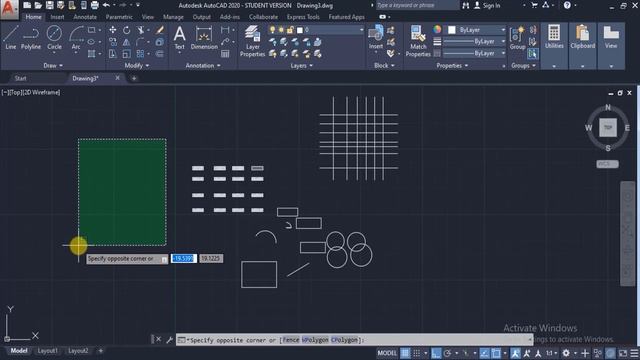Toggle annotation objects visibility

click(515, 353)
